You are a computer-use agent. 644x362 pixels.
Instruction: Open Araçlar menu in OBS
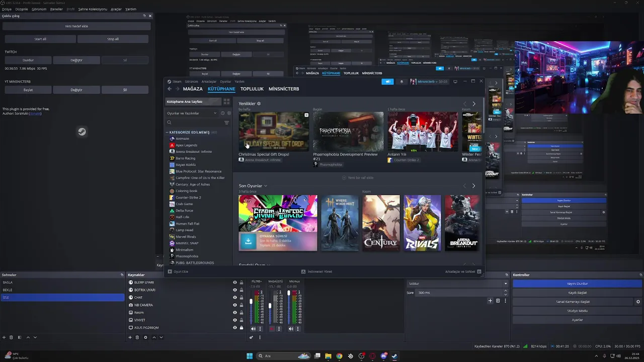point(116,9)
